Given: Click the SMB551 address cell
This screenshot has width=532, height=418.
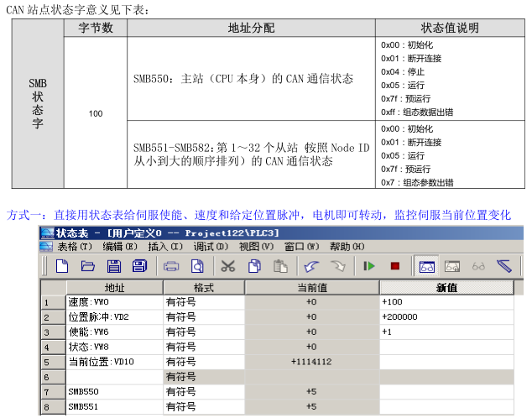Looking at the screenshot, I should pos(115,407).
